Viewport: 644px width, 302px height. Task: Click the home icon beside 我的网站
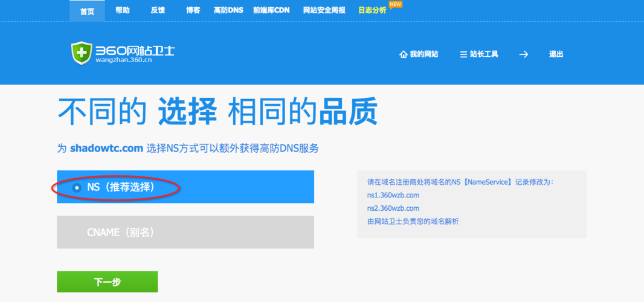point(404,54)
